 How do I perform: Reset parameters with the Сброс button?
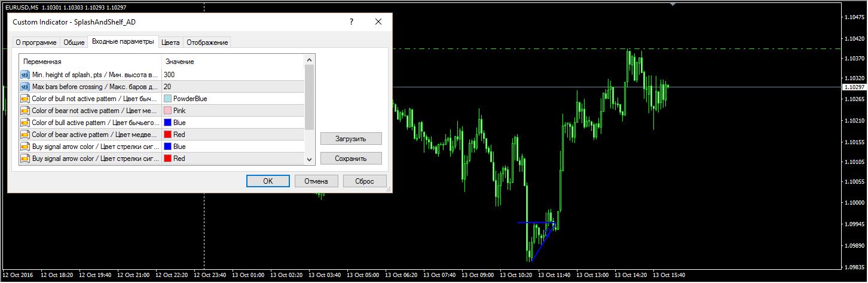[x=365, y=181]
